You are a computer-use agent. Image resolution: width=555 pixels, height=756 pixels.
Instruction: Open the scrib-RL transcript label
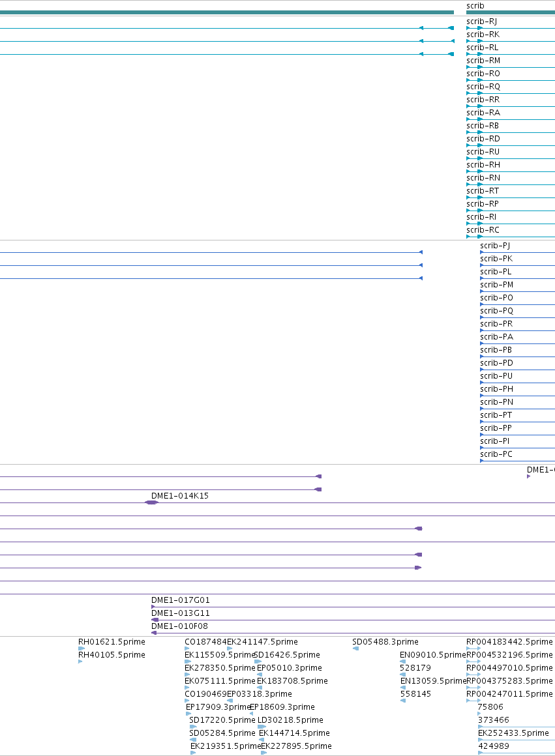pos(482,47)
